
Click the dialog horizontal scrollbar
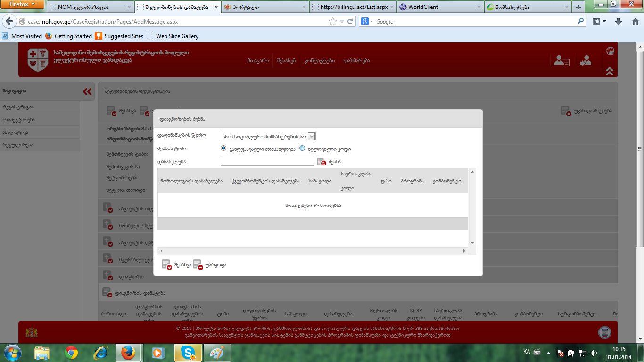[312, 251]
